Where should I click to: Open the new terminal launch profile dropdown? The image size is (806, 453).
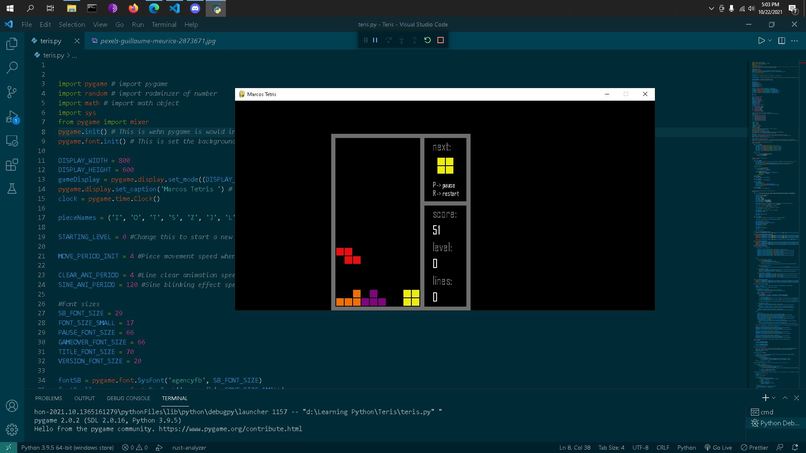(774, 397)
